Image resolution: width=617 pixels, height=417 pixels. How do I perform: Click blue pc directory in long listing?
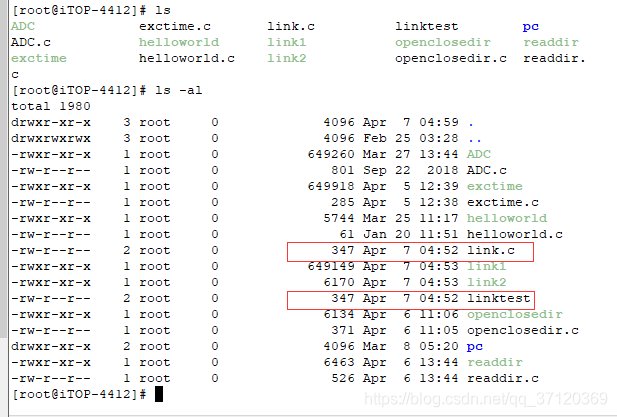(475, 347)
